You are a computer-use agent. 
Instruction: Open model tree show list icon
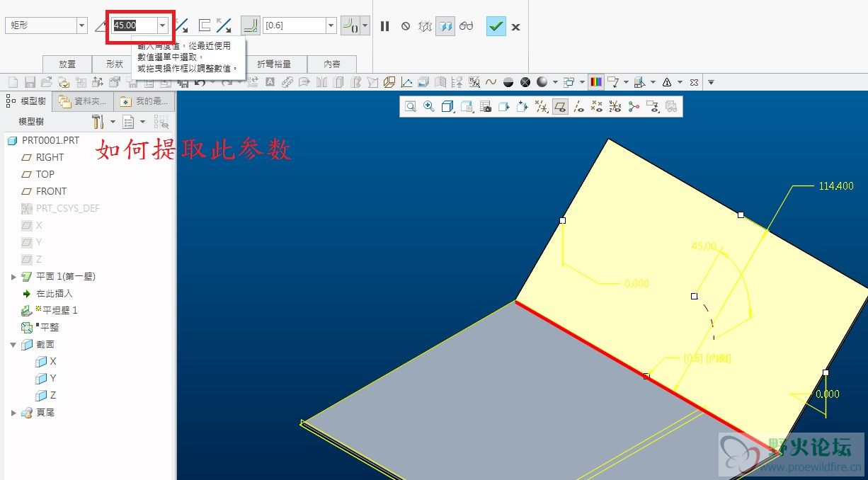tap(128, 122)
